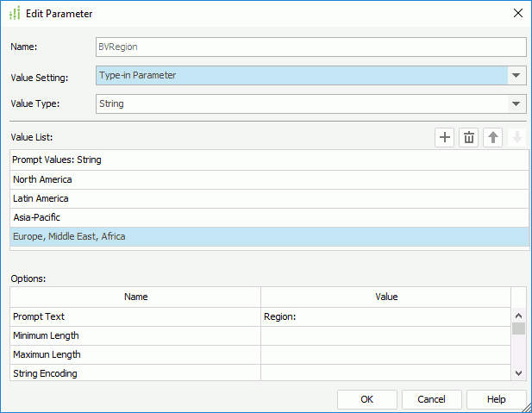
Task: Click the move value up arrow
Action: pos(492,138)
